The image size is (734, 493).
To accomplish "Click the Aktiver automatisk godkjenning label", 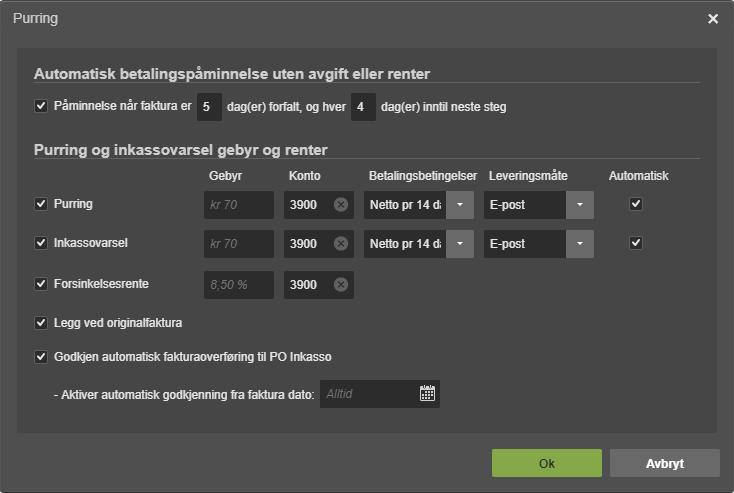I will [x=184, y=395].
